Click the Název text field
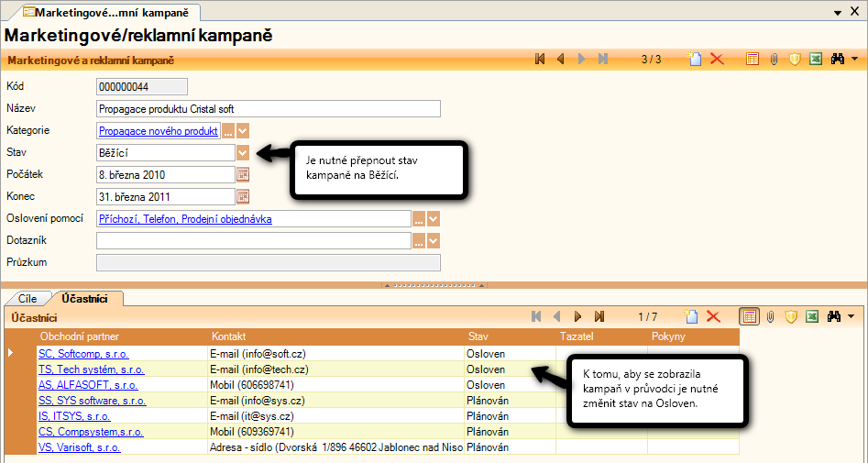Viewport: 868px width, 463px height. point(268,109)
